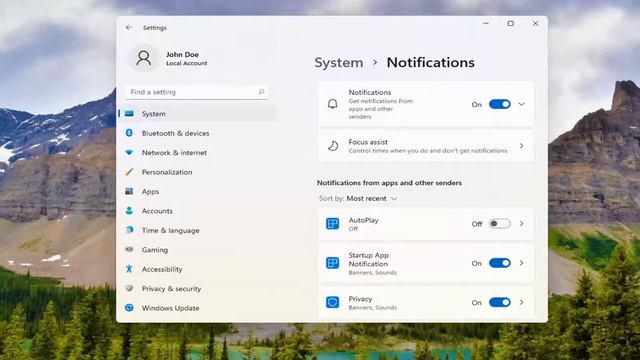The width and height of the screenshot is (640, 360).
Task: Click the Privacy shield app icon
Action: (332, 302)
